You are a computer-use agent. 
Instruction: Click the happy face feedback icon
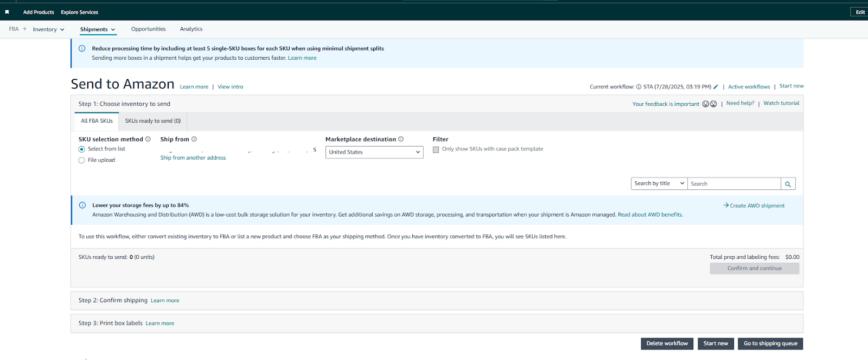coord(706,104)
